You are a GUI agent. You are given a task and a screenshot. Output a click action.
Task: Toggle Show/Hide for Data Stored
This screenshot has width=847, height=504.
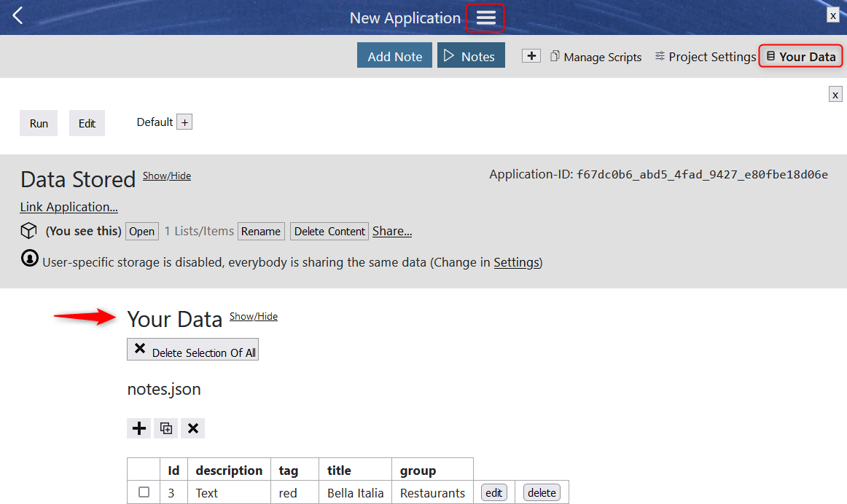coord(166,176)
